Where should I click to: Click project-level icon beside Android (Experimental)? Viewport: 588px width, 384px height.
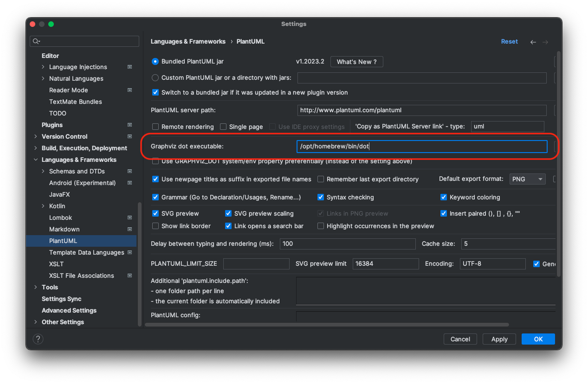coord(130,183)
